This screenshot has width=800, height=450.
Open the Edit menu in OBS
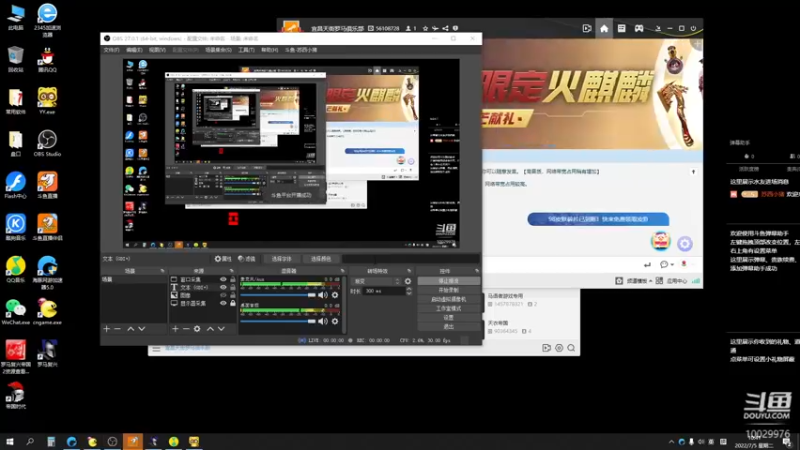[x=134, y=50]
